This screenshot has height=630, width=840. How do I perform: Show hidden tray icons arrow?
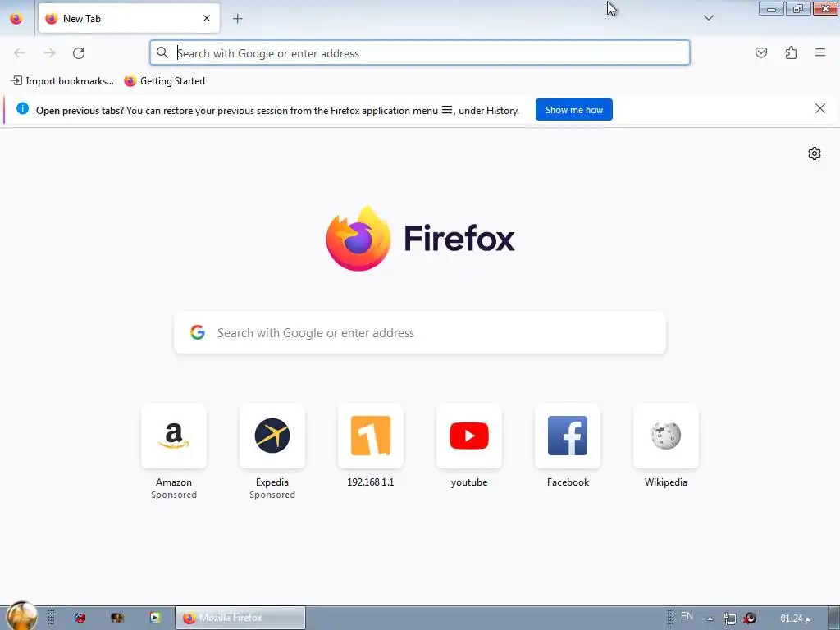[x=710, y=619]
